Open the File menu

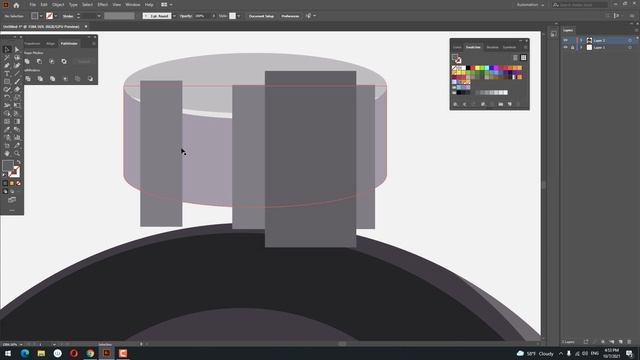[32, 5]
